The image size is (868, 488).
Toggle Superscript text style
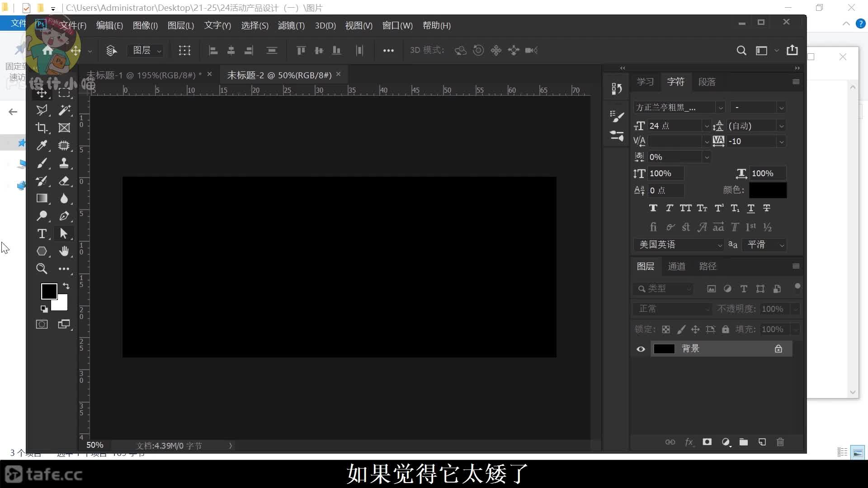[x=719, y=208]
